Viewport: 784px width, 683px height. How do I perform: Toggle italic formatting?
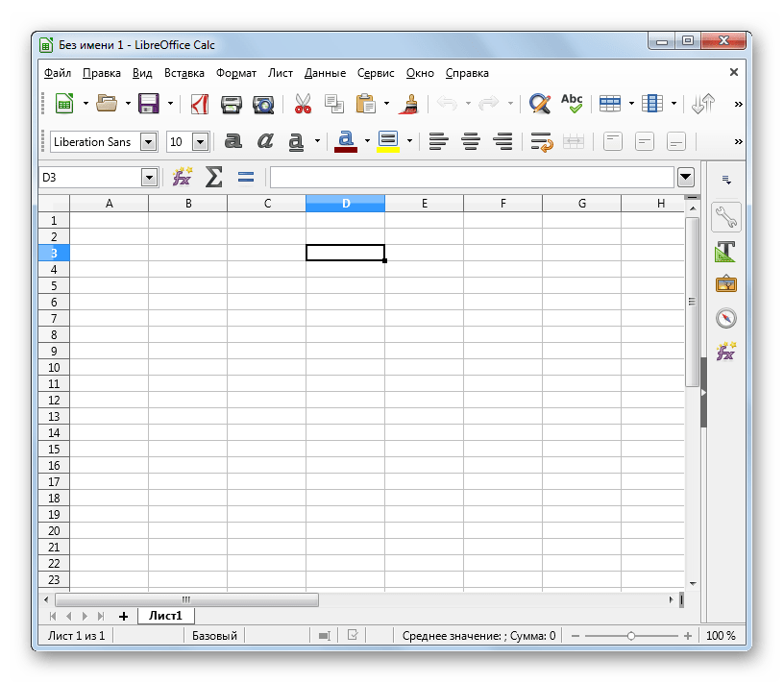coord(265,141)
